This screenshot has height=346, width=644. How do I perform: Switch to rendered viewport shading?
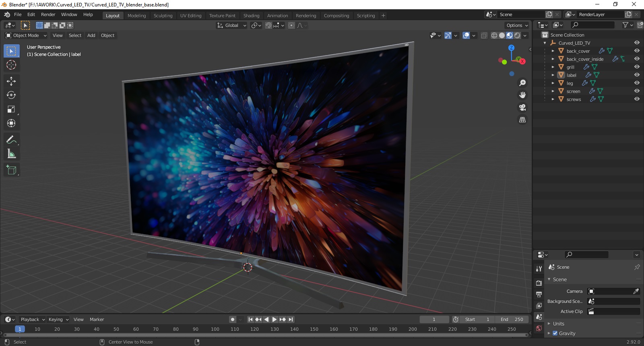[x=517, y=35]
